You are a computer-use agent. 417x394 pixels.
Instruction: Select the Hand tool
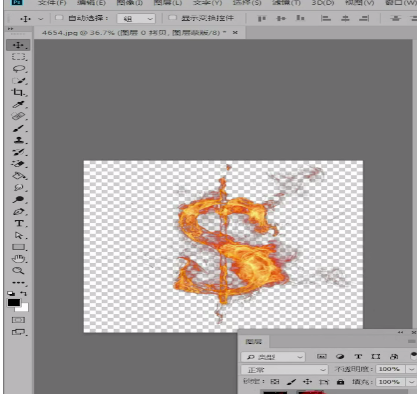19,259
